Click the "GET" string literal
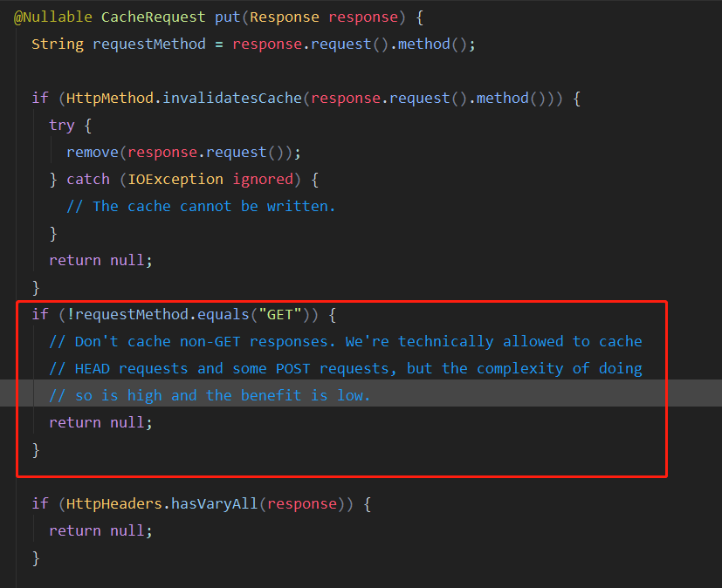 pyautogui.click(x=280, y=315)
